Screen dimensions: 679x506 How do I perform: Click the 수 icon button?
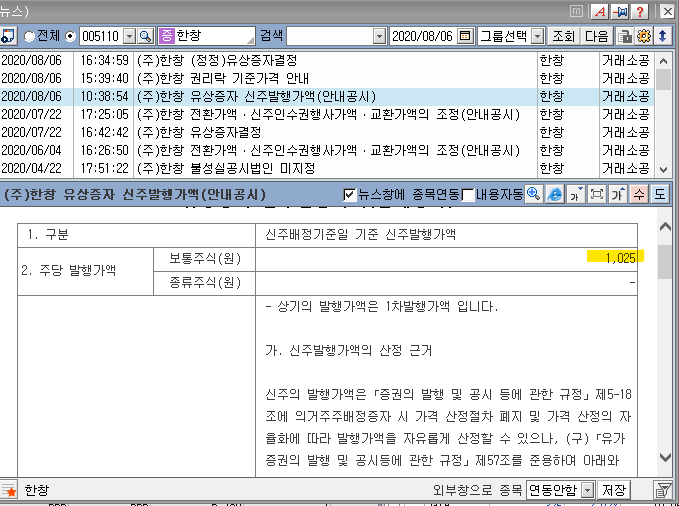639,194
